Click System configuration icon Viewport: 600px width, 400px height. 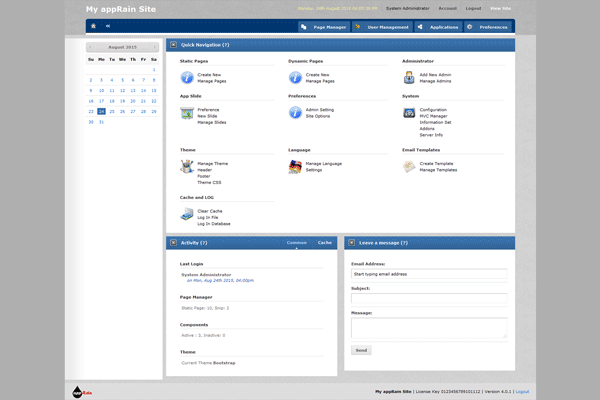(x=409, y=113)
